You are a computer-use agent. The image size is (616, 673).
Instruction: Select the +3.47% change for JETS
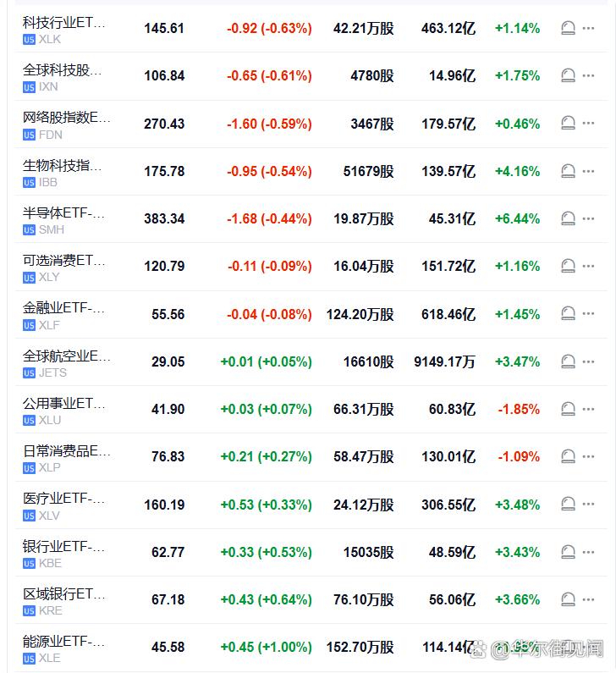(517, 362)
